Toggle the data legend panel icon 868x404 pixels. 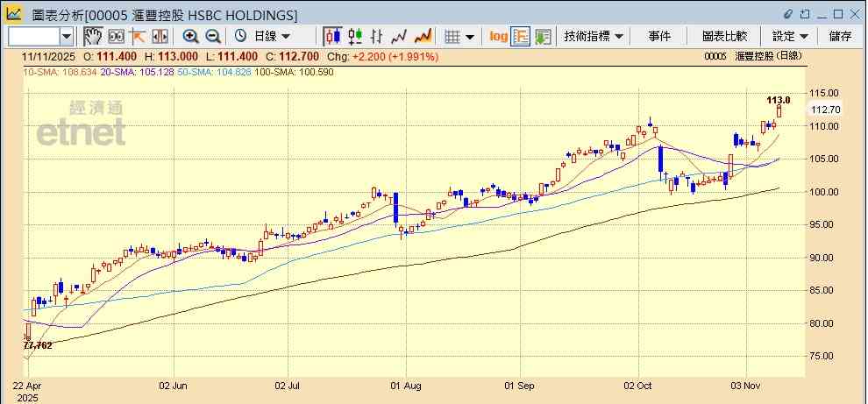pos(520,36)
